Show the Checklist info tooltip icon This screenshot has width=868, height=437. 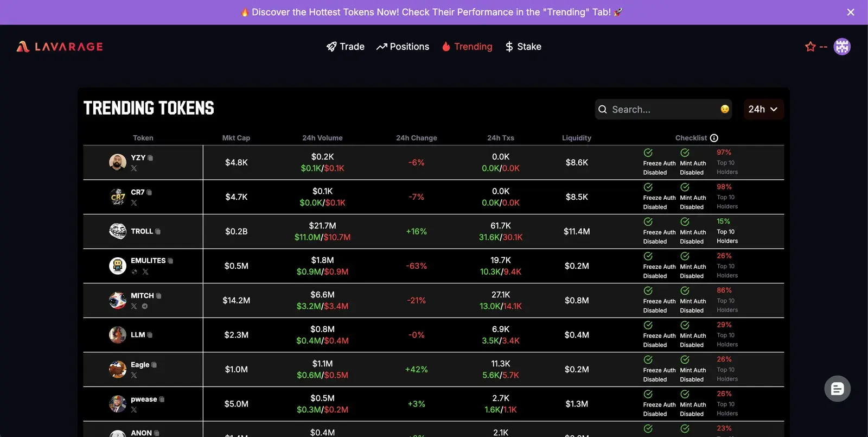tap(714, 138)
